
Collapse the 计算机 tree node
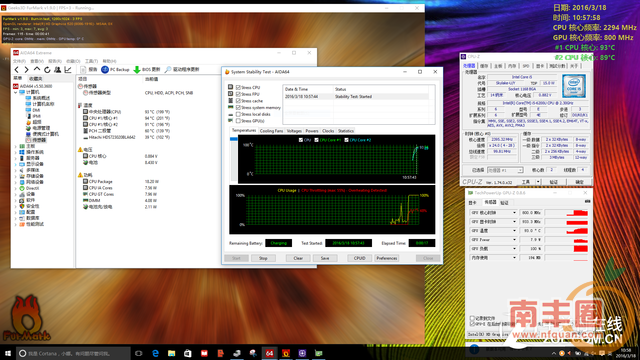16,92
